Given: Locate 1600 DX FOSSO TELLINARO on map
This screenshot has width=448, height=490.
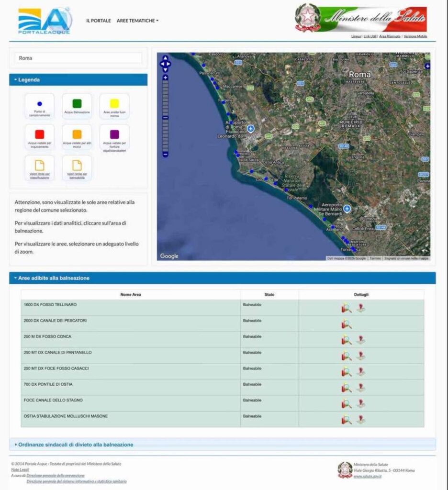Looking at the screenshot, I should click(361, 308).
